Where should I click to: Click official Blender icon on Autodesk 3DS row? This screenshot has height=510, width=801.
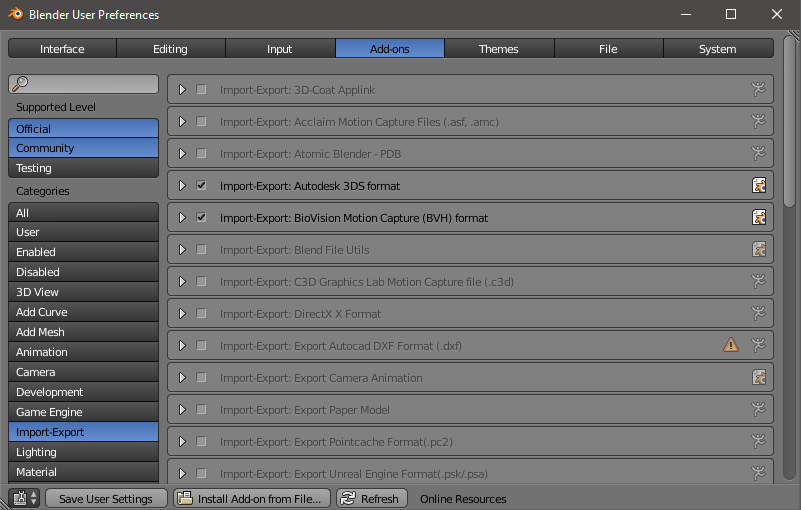tap(759, 186)
